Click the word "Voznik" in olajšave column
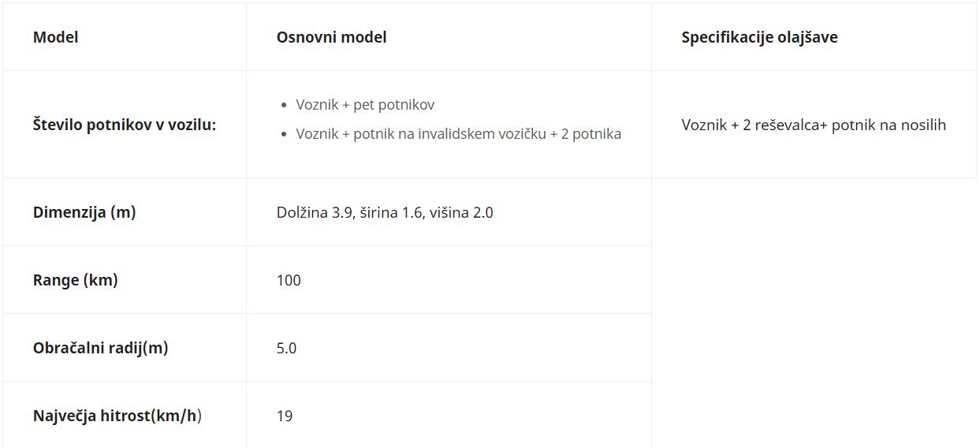The height and width of the screenshot is (448, 980). point(704,125)
